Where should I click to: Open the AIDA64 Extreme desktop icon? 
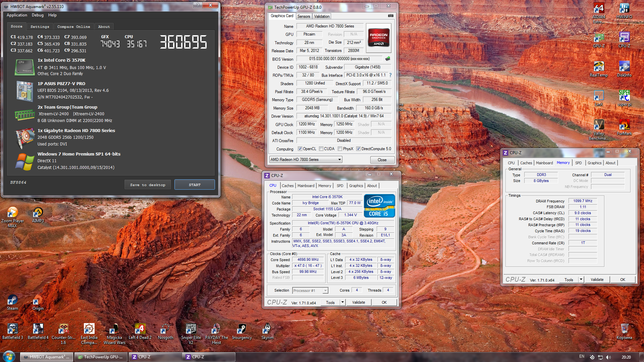click(599, 13)
